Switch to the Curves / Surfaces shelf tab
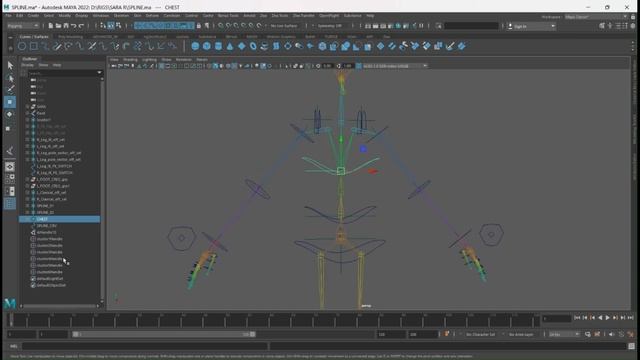This screenshot has height=360, width=640. 34,37
